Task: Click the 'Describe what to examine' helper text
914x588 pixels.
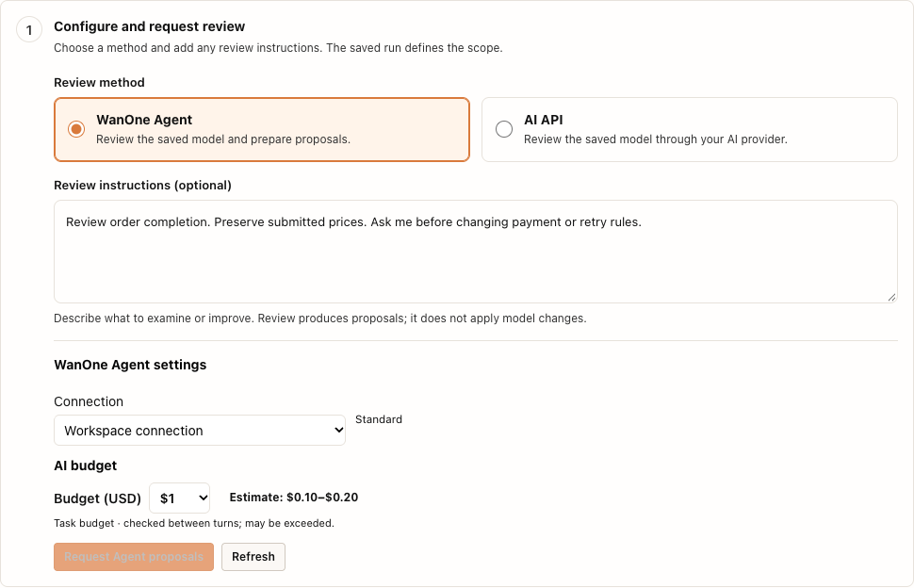Action: click(320, 318)
